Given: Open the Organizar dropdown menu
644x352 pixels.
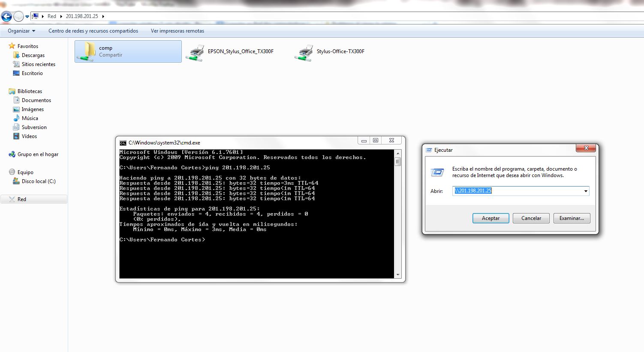Looking at the screenshot, I should (21, 31).
